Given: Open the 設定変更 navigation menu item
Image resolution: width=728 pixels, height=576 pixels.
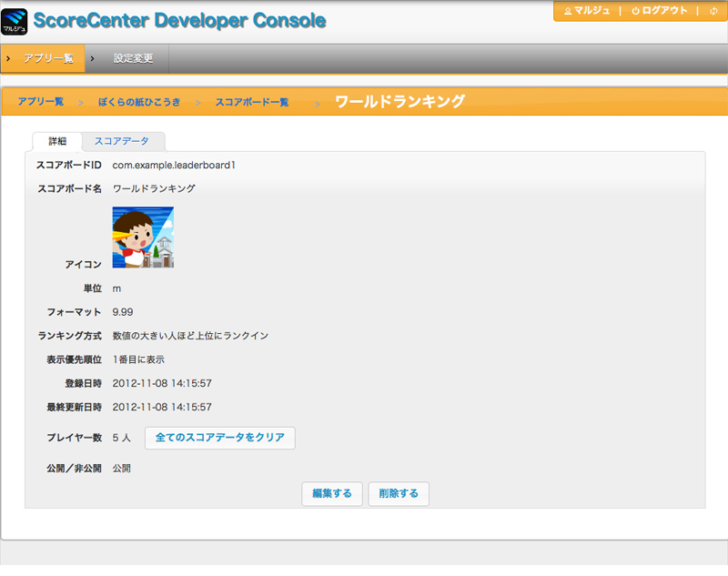Looking at the screenshot, I should tap(133, 58).
